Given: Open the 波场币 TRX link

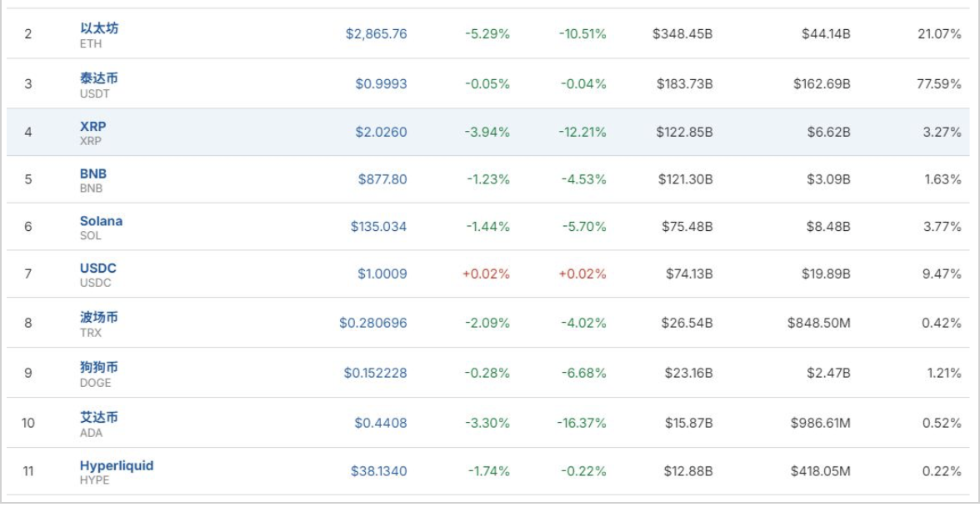Looking at the screenshot, I should coord(99,318).
